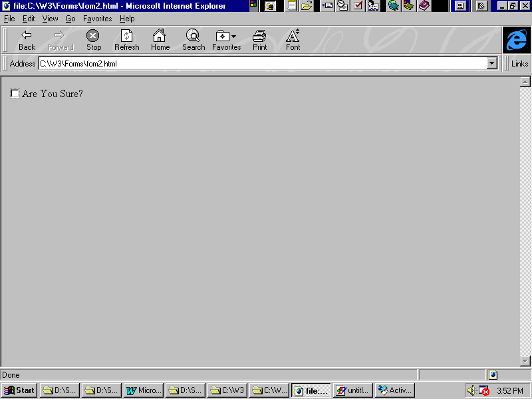Viewport: 532px width, 399px height.
Task: Go to the Home page
Action: click(x=160, y=40)
